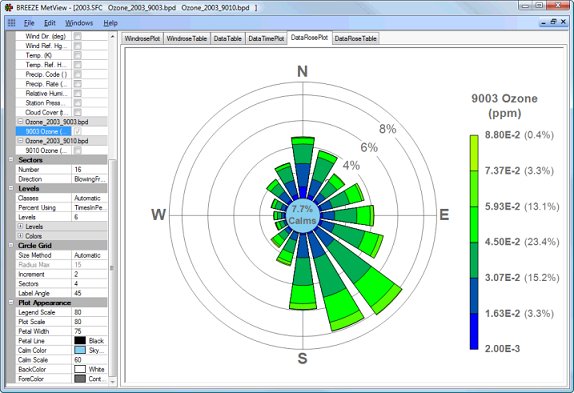The width and height of the screenshot is (574, 393).
Task: Open the Direction BlowingFr... value
Action: pos(90,179)
